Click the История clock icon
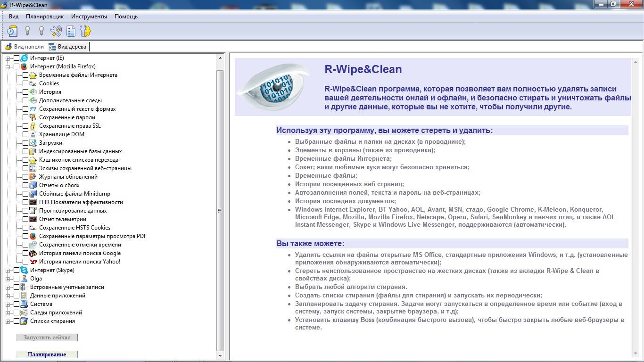The height and width of the screenshot is (362, 644). point(33,92)
